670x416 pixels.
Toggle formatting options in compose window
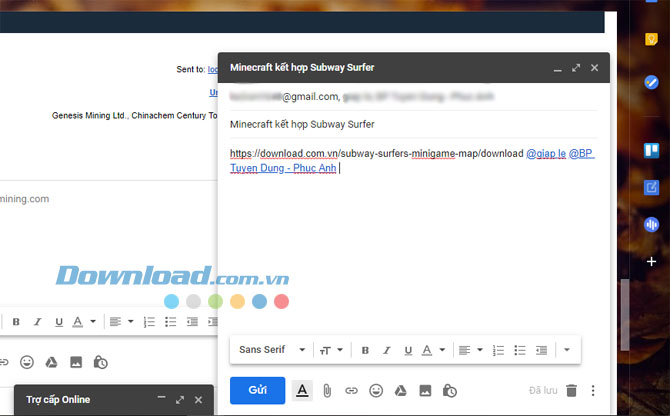(302, 390)
